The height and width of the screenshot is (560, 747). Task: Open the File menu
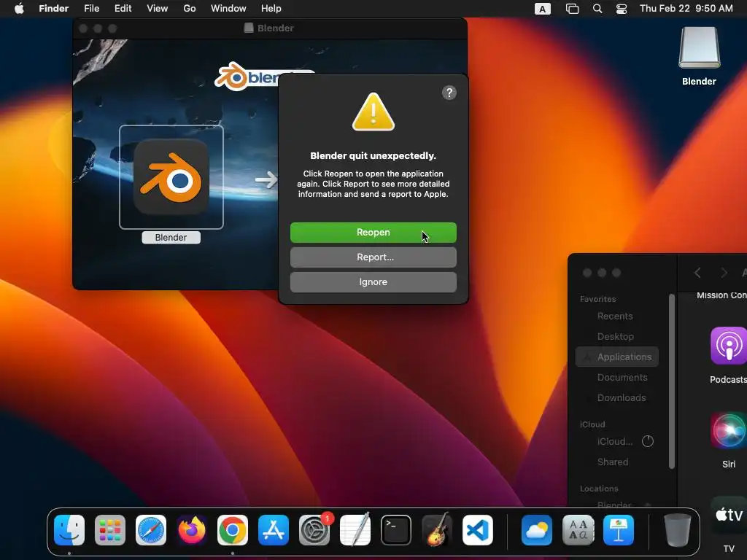91,9
